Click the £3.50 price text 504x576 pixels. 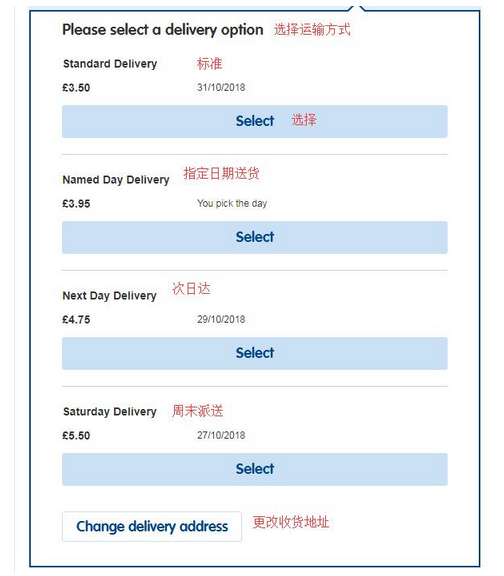pyautogui.click(x=76, y=88)
